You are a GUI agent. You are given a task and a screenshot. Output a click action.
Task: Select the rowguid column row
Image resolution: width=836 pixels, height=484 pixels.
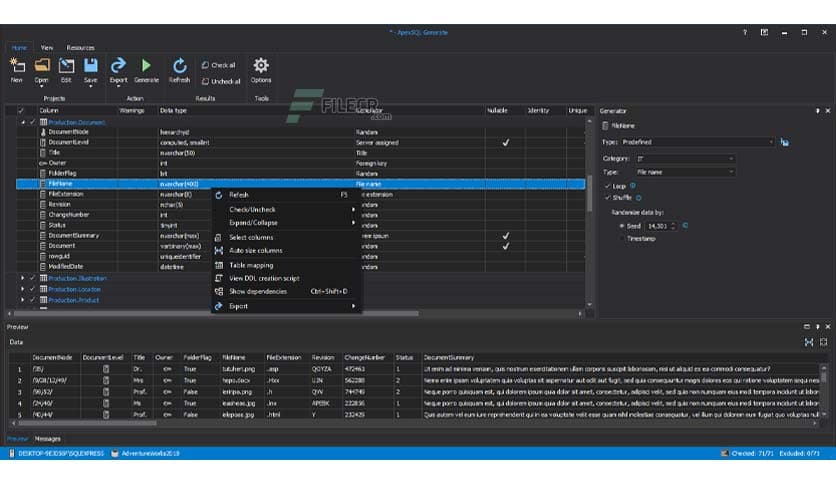(x=301, y=256)
